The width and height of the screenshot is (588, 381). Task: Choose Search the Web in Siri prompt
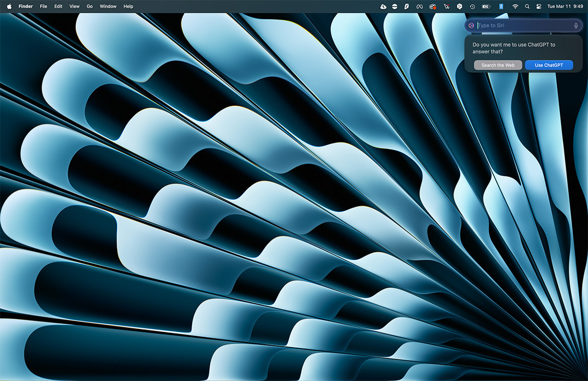498,65
